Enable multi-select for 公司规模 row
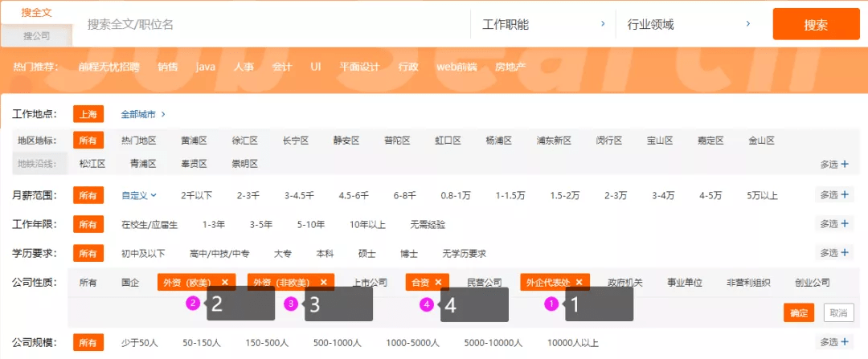 click(834, 342)
